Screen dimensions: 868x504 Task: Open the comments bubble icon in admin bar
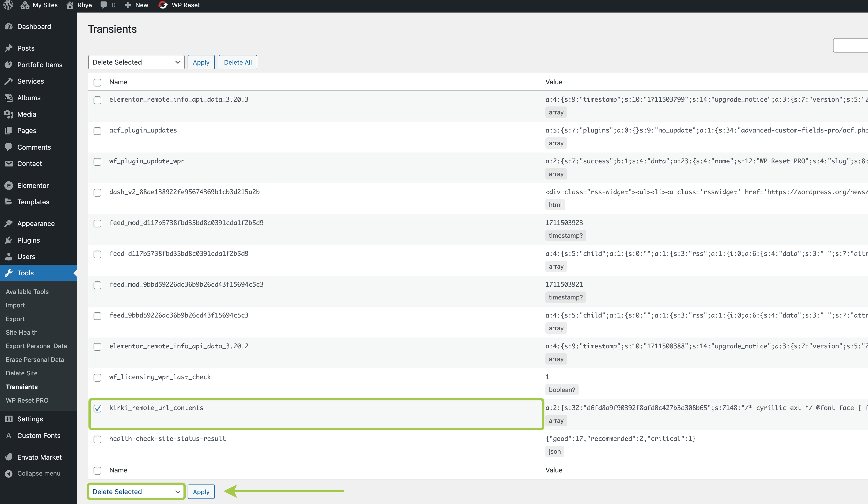(x=103, y=5)
